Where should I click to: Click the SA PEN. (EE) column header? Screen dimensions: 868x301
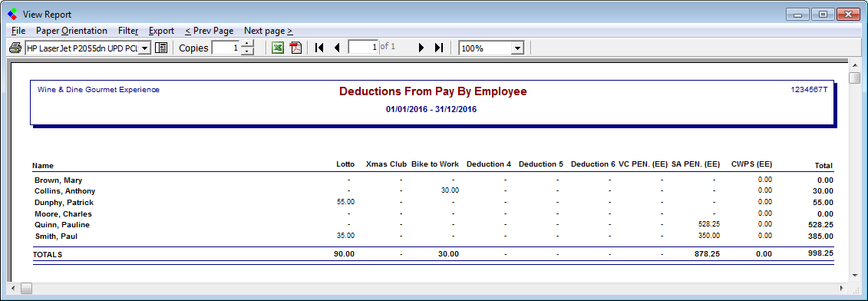click(x=695, y=164)
